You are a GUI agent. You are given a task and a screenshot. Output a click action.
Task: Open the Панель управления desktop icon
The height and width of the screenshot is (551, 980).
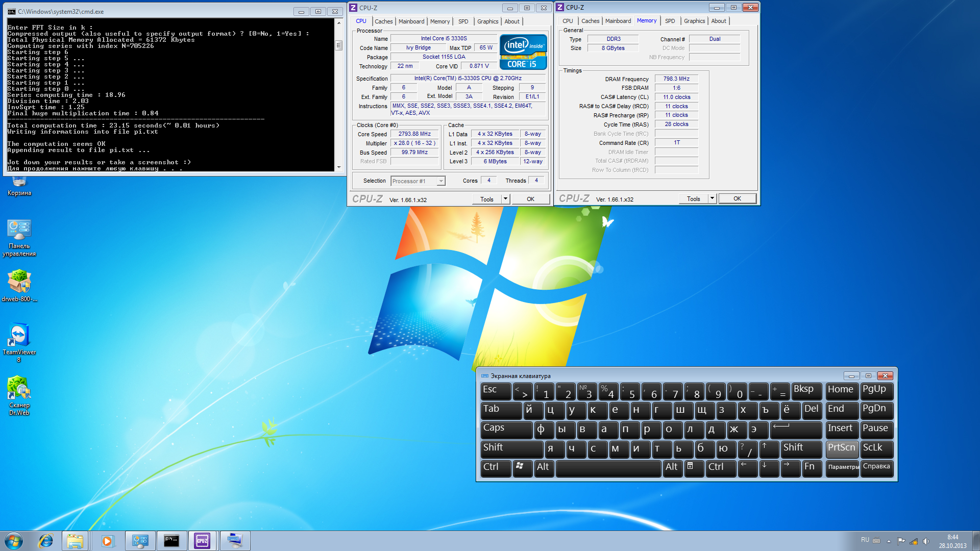coord(19,238)
